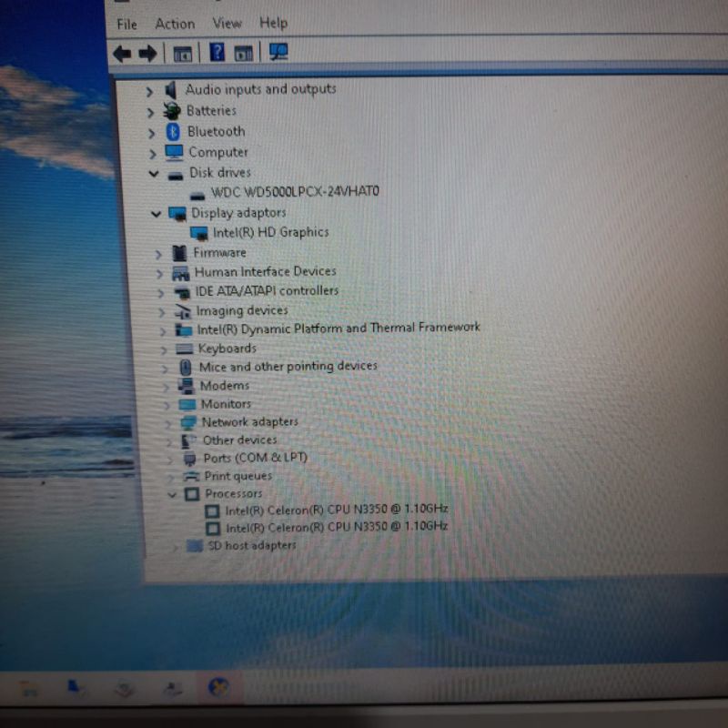Click the Keyboards icon
The height and width of the screenshot is (728, 728).
(185, 349)
